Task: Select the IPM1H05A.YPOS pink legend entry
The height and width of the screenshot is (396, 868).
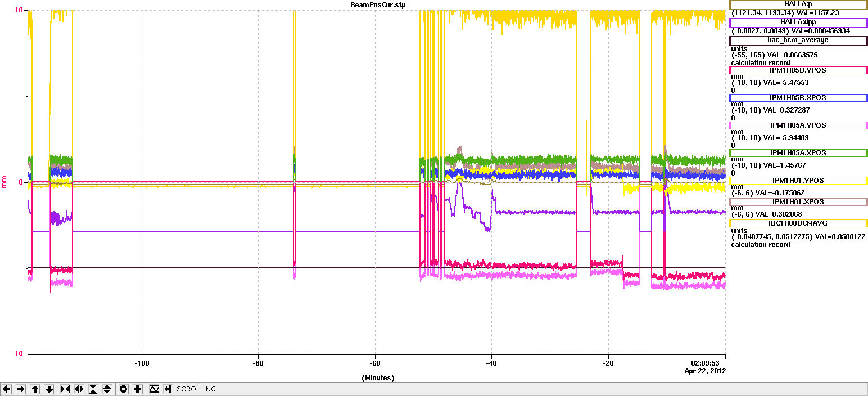Action: point(798,125)
